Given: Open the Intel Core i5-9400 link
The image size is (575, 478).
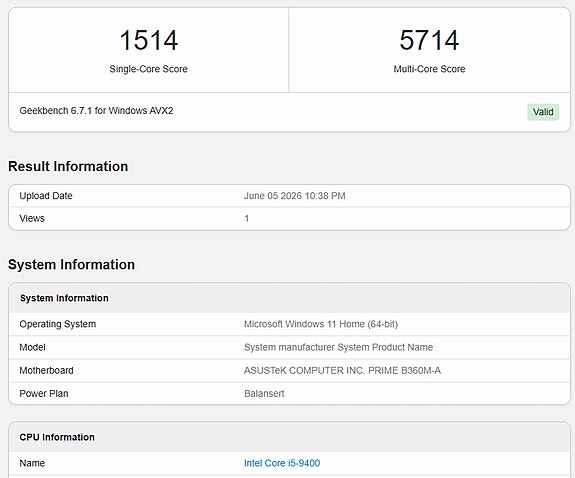Looking at the screenshot, I should [x=282, y=463].
